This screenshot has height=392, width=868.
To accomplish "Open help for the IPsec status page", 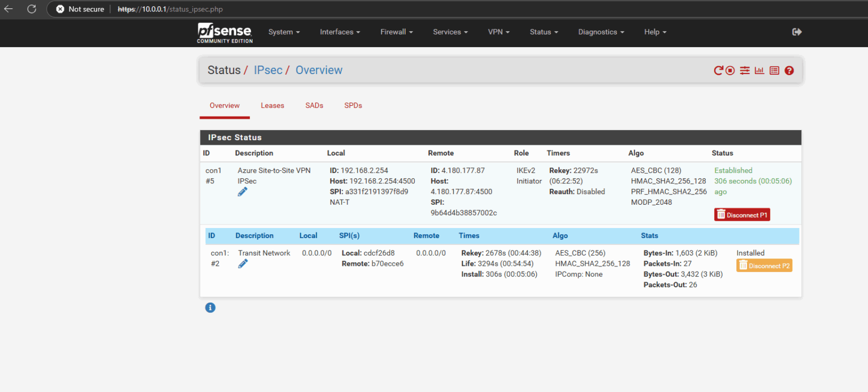I will [789, 70].
